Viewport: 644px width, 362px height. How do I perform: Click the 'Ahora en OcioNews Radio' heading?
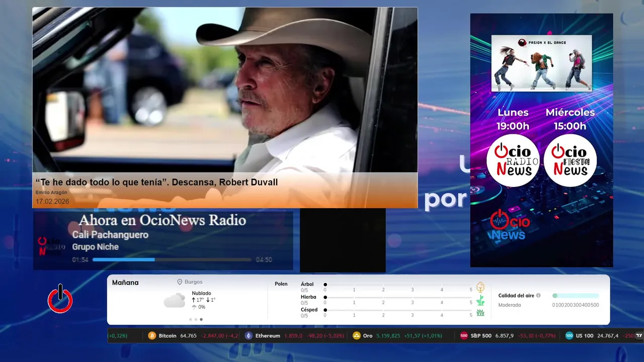pos(162,220)
